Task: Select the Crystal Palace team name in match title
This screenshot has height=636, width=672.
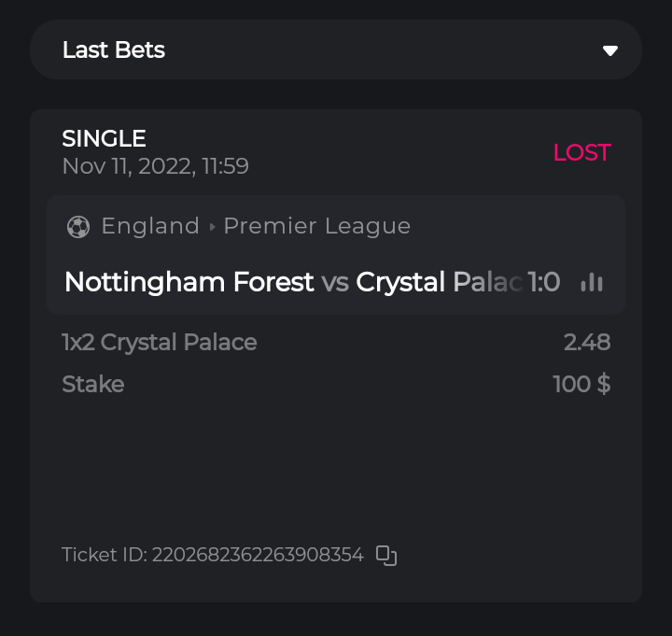Action: click(438, 282)
